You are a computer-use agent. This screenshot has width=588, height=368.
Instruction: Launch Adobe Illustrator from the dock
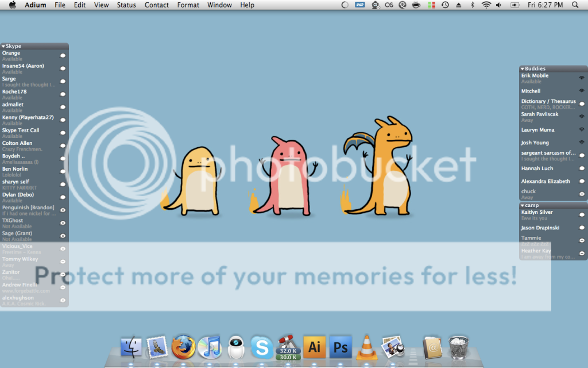point(314,347)
